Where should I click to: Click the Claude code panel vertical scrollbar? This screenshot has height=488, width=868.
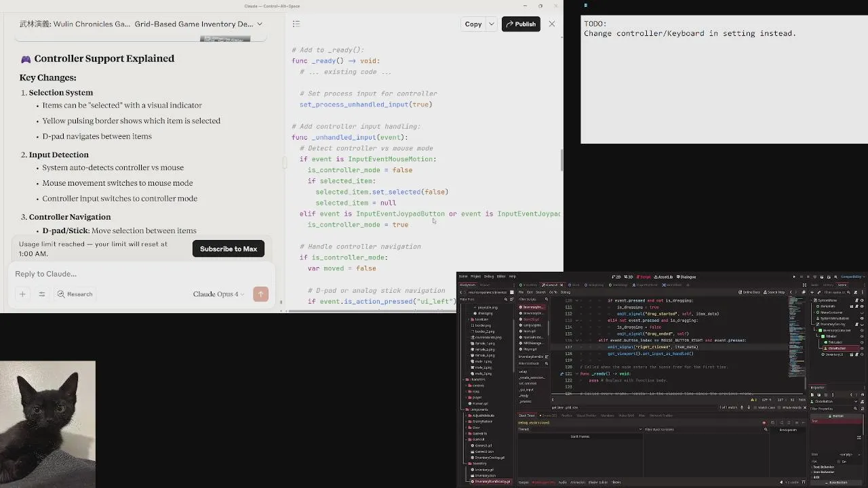click(x=561, y=161)
